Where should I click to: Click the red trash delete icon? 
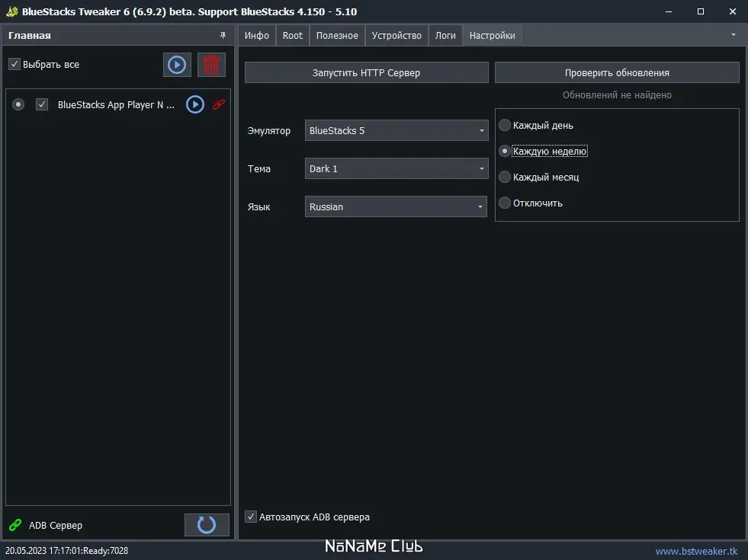[211, 65]
